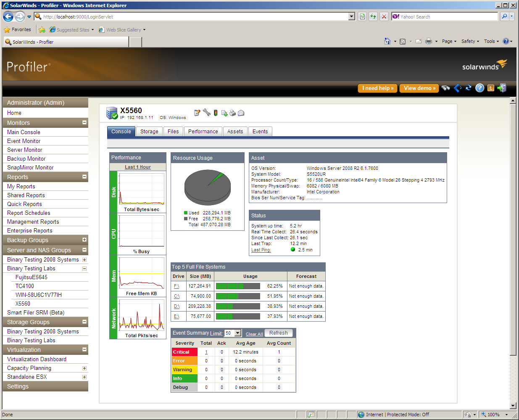
Task: Click the Network Total Pkts/sec chart
Action: 142,315
